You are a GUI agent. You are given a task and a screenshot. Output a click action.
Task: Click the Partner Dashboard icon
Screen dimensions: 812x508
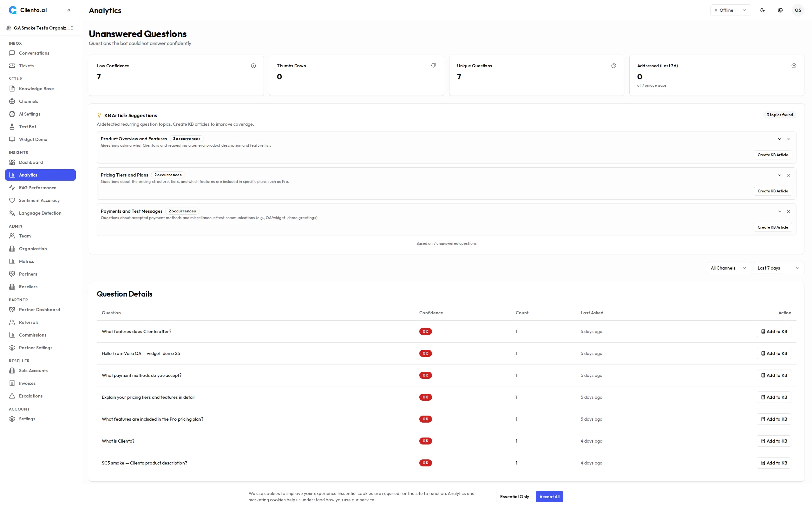[x=12, y=310]
